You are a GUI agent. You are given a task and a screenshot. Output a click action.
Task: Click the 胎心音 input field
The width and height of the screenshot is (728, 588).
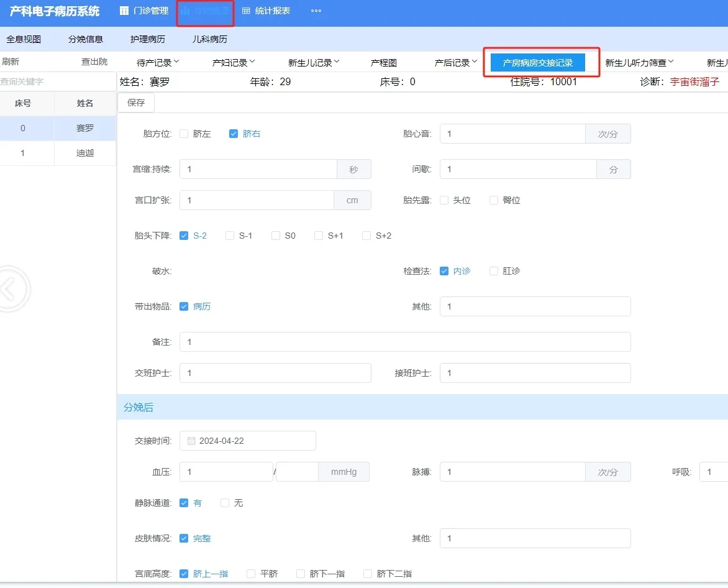tap(512, 134)
